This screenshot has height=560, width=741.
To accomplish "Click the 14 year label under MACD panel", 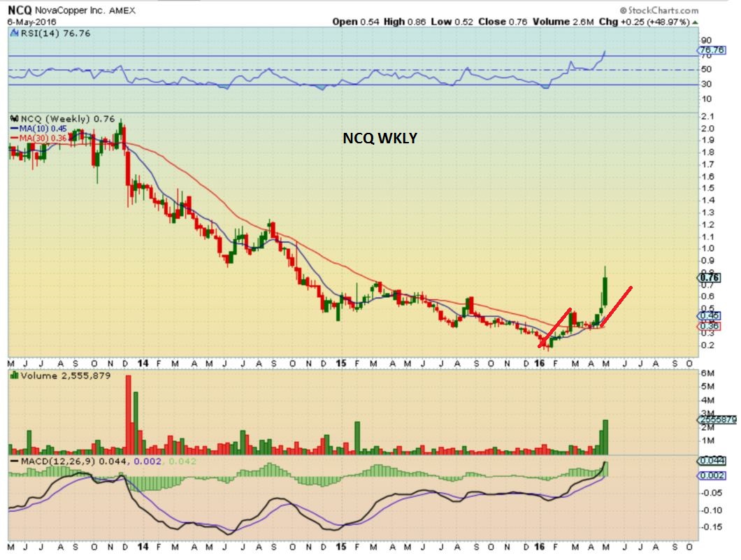I will pyautogui.click(x=143, y=547).
